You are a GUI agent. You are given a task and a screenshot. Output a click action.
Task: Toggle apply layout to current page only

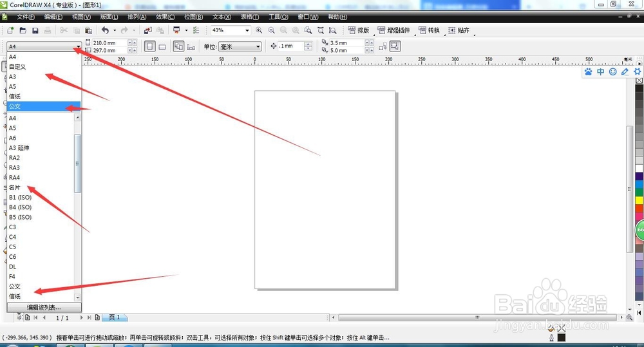pyautogui.click(x=191, y=47)
